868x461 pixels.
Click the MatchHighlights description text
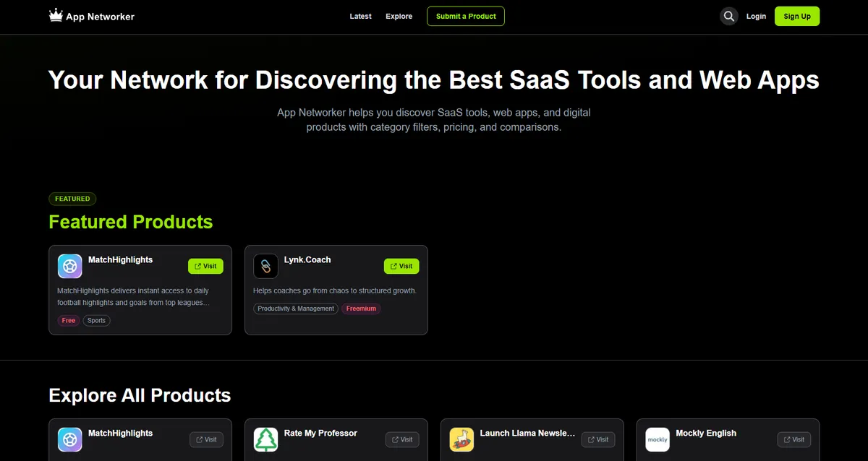coord(135,296)
